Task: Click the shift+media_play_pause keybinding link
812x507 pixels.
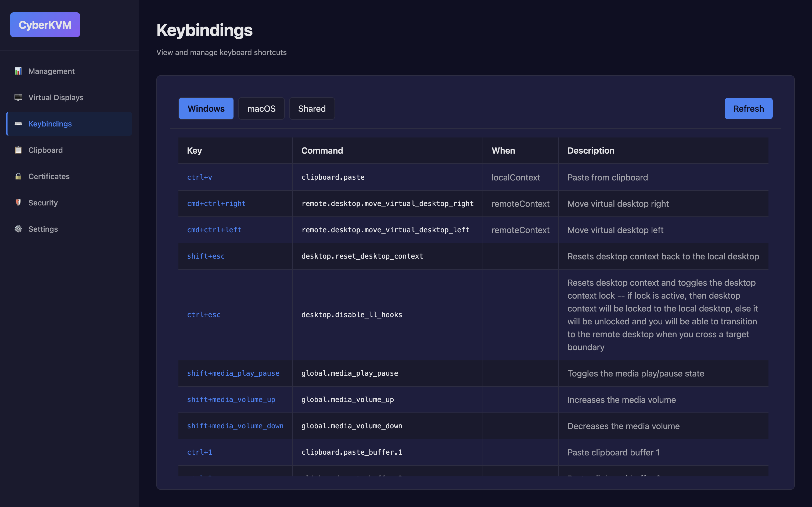Action: pyautogui.click(x=233, y=373)
